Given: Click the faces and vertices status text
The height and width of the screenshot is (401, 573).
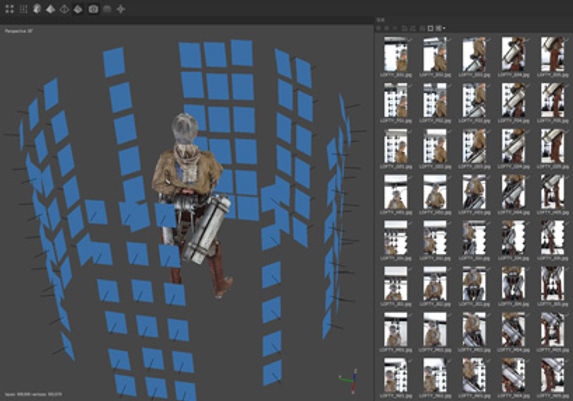Looking at the screenshot, I should coord(33,394).
